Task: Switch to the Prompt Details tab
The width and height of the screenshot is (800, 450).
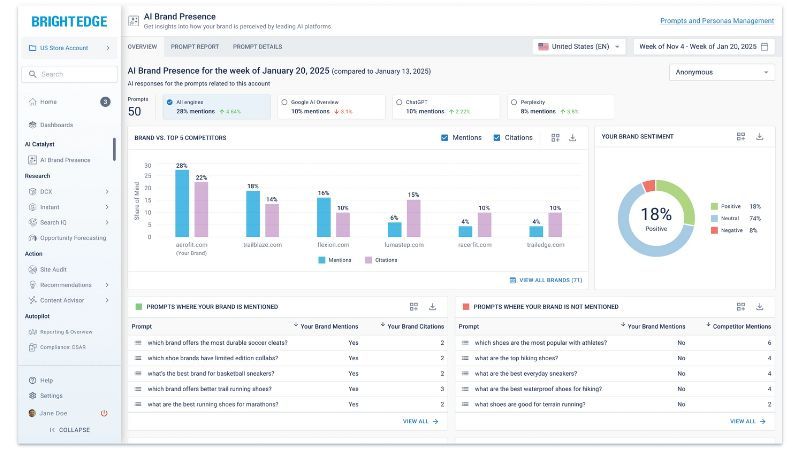Action: pyautogui.click(x=257, y=46)
